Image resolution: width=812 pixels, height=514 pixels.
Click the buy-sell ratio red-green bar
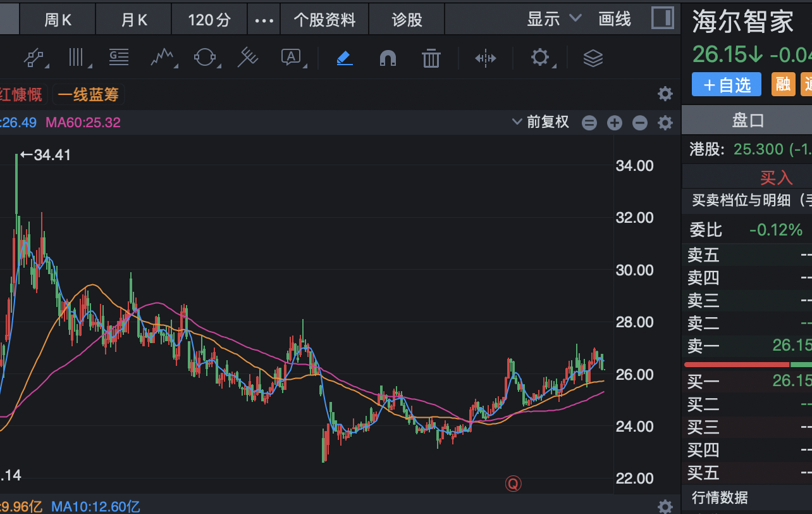coord(748,365)
